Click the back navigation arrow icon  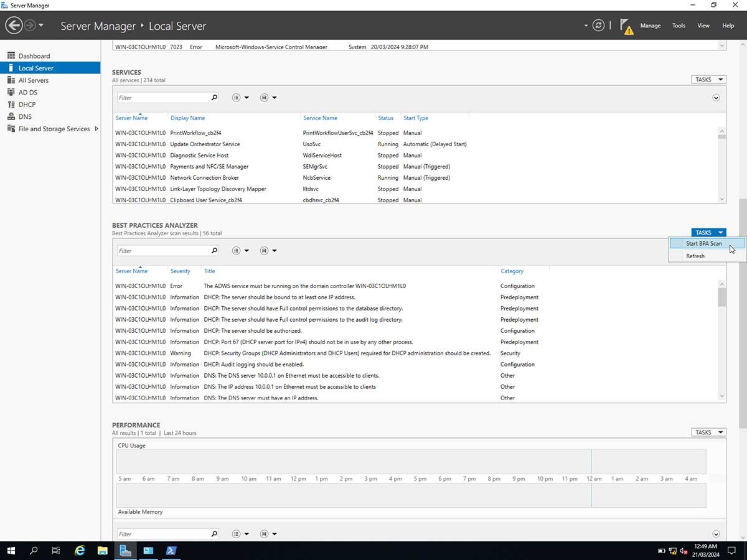point(14,26)
